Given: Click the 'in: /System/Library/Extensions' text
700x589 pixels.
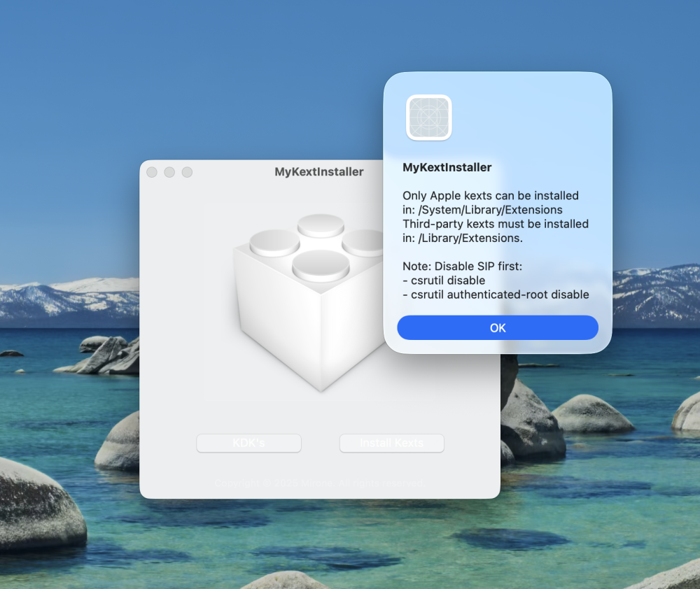Looking at the screenshot, I should [482, 210].
